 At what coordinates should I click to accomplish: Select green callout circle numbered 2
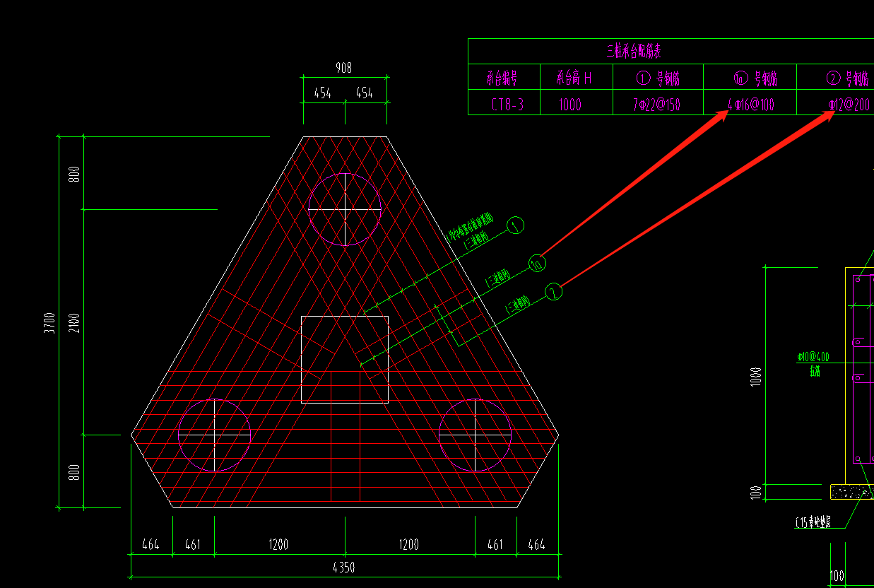(x=554, y=290)
